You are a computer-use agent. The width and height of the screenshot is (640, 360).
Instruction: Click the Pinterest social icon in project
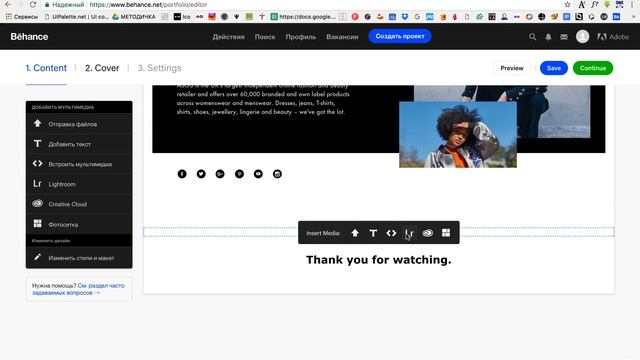(x=239, y=174)
